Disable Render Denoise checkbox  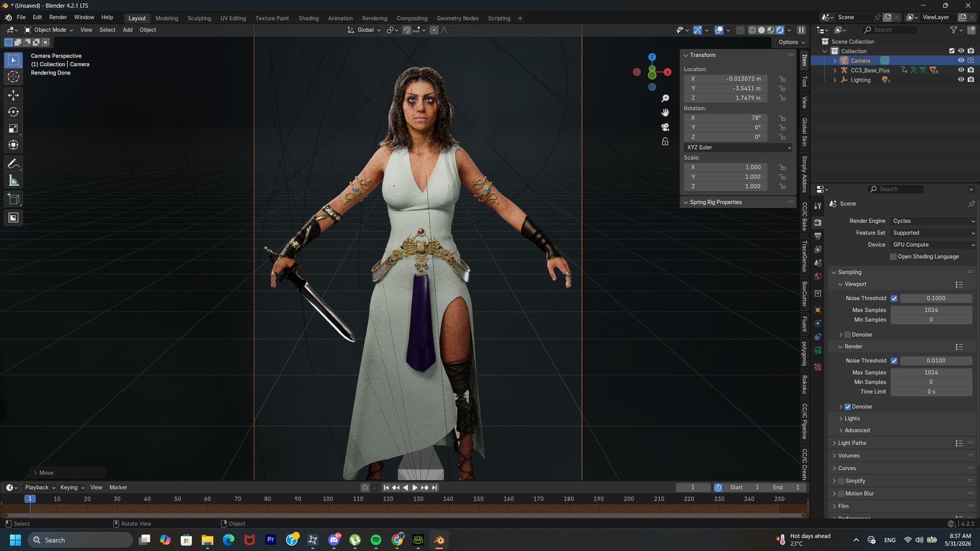tap(847, 407)
